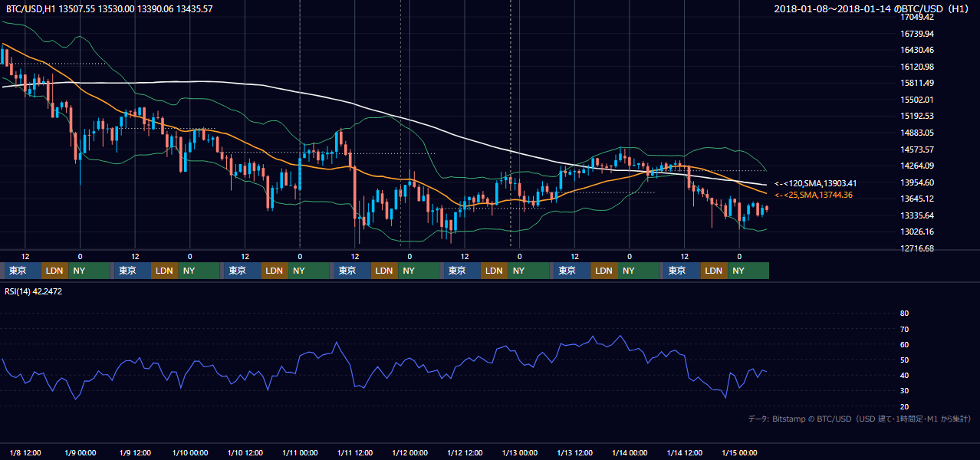Click the 15811.49 price level
Image resolution: width=980 pixels, height=460 pixels.
916,83
